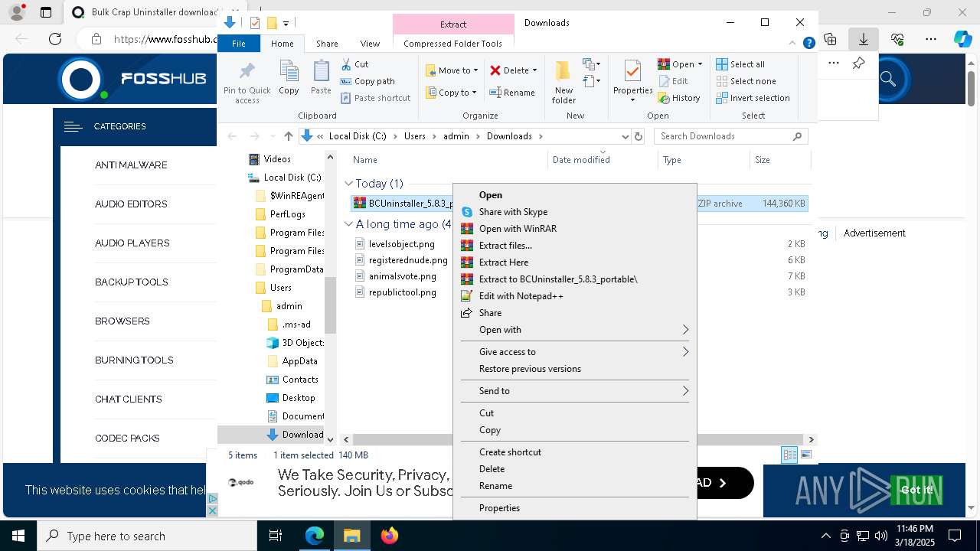Click Select all in ribbon

click(740, 64)
